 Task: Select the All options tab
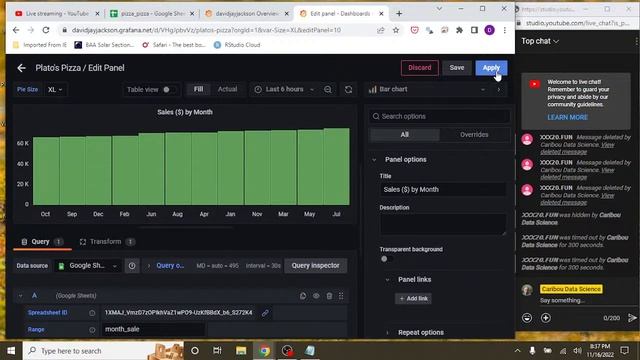pyautogui.click(x=404, y=135)
